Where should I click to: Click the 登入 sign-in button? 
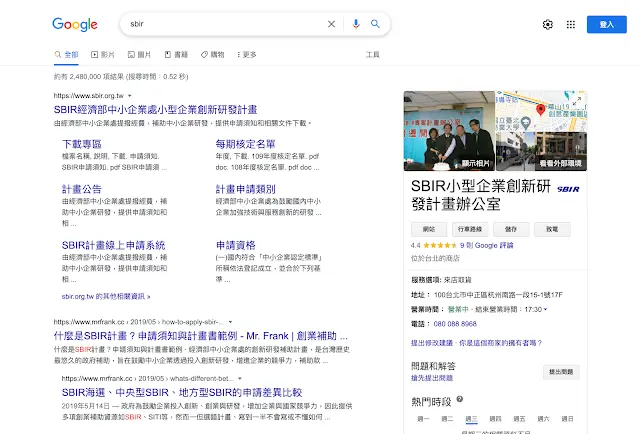(x=607, y=24)
